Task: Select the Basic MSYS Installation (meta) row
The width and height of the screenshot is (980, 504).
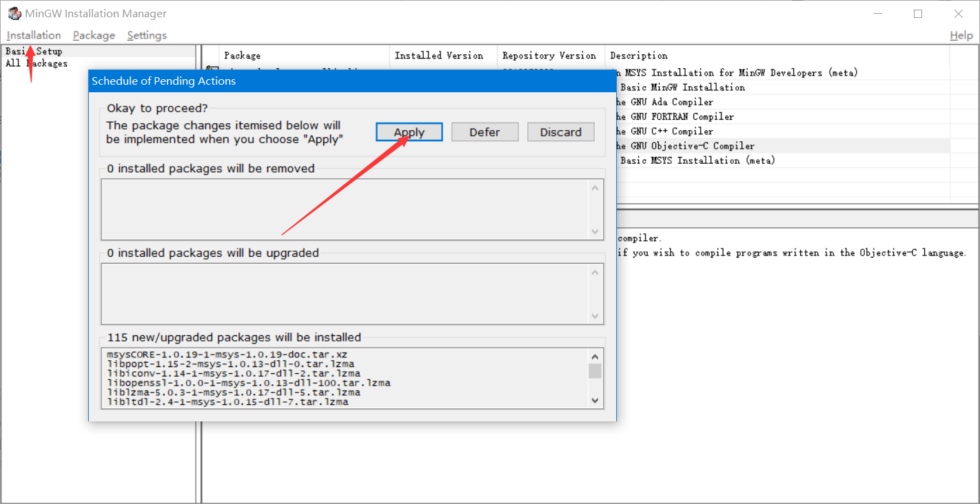Action: tap(784, 160)
